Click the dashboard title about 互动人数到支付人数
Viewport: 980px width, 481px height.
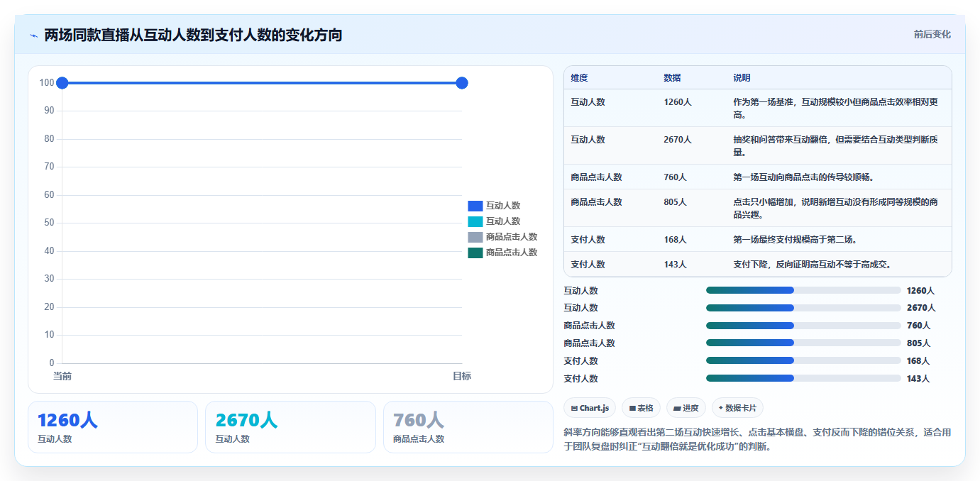[193, 35]
